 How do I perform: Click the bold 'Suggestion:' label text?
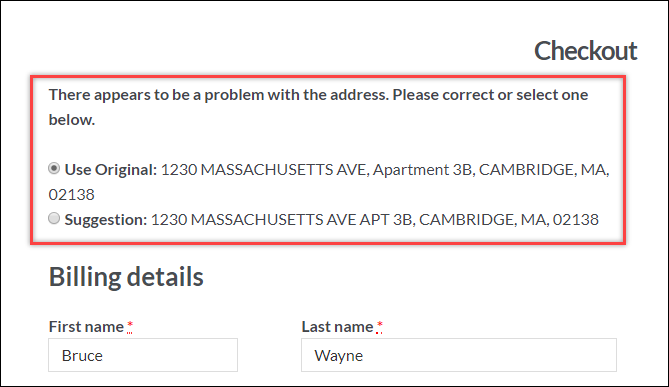coord(106,220)
